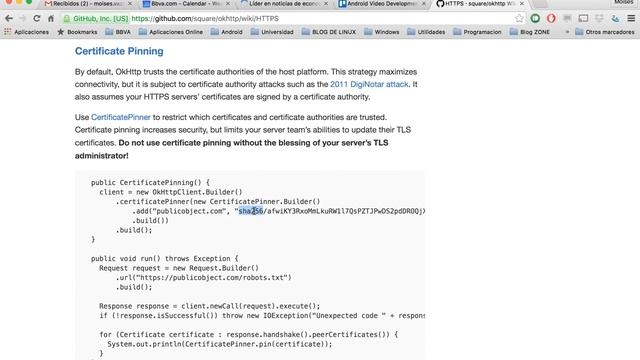Open the Aplicaciones apps grid shortcut

point(26,32)
